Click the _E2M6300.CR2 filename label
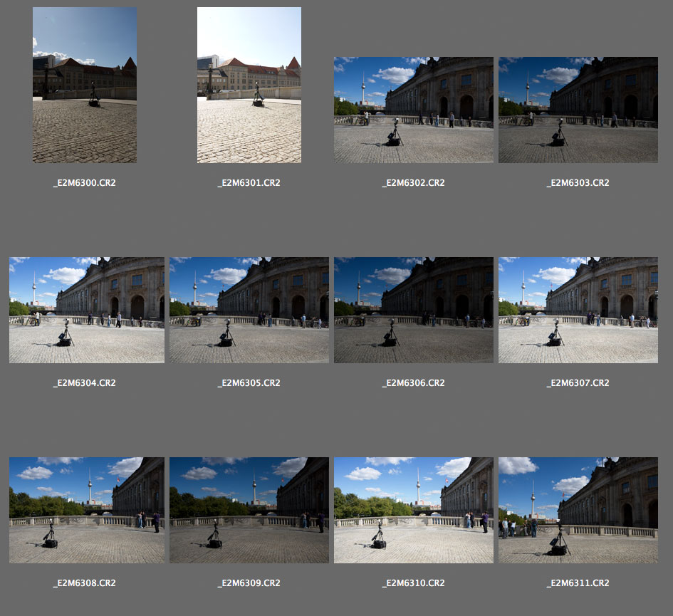673x616 pixels. pyautogui.click(x=84, y=183)
